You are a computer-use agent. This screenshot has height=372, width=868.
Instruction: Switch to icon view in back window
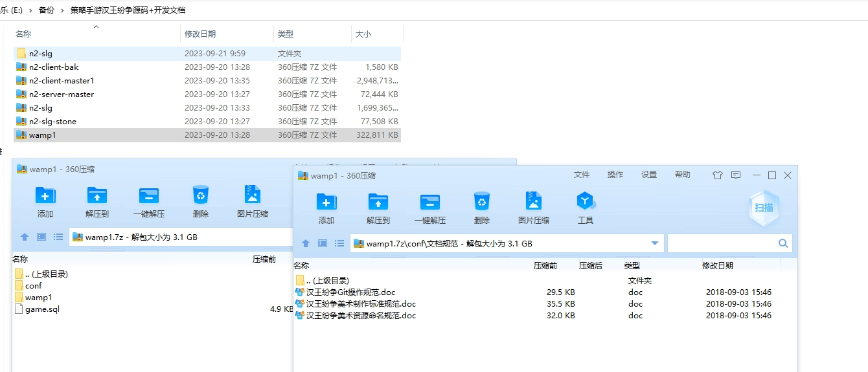[x=41, y=237]
